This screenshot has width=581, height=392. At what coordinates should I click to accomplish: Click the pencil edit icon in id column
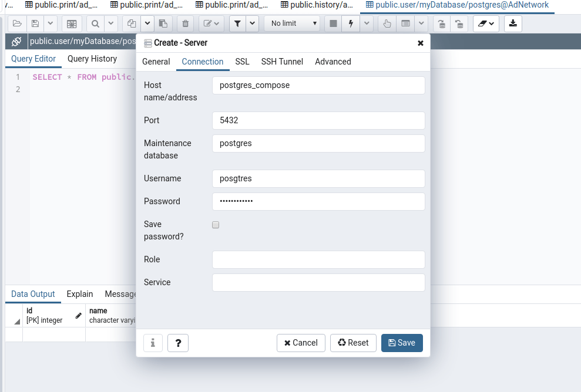point(78,316)
